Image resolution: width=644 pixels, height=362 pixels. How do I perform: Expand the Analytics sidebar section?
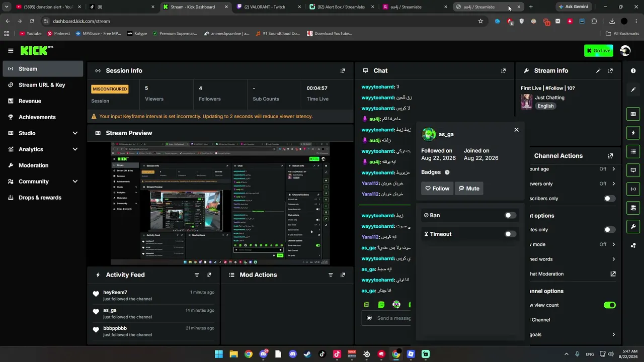[75, 149]
